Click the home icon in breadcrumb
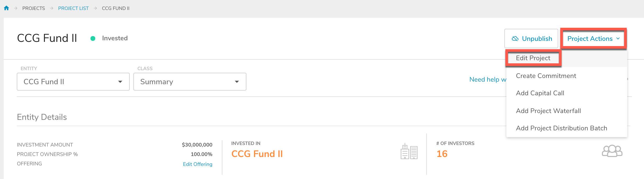This screenshot has height=179, width=644. tap(7, 8)
